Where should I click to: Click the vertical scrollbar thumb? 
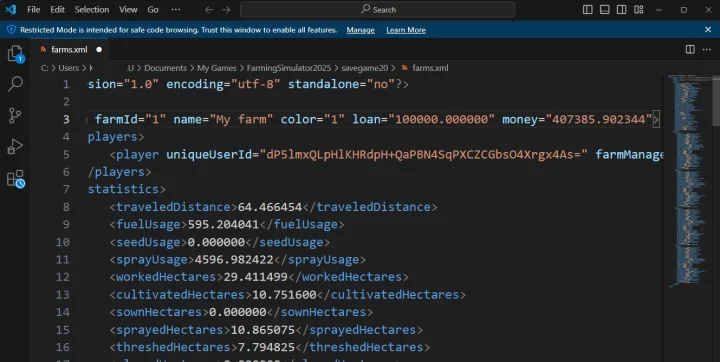716,101
